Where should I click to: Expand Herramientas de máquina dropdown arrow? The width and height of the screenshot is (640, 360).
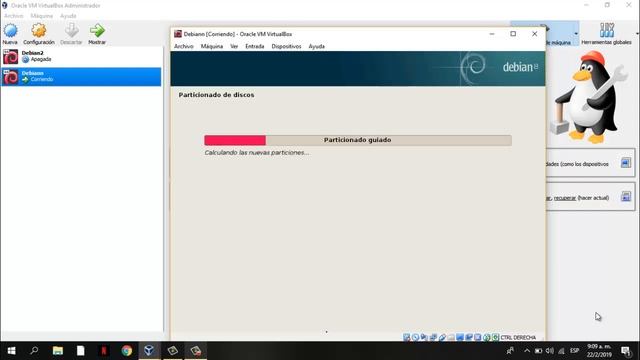tap(576, 33)
